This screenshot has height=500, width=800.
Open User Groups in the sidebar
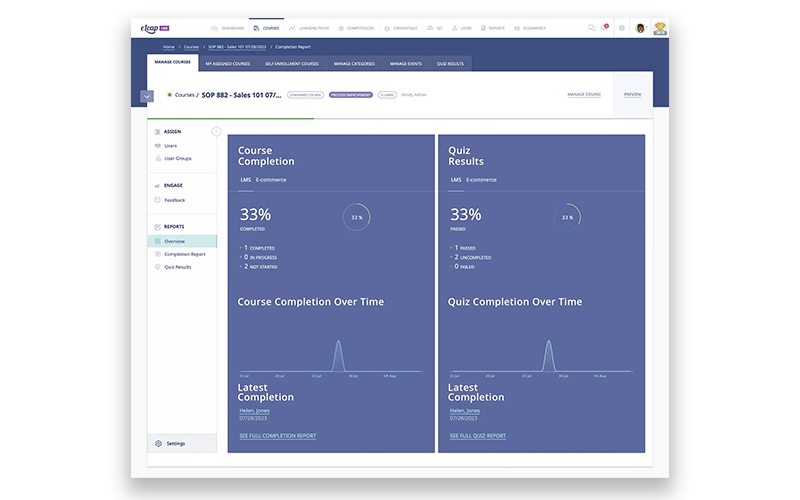(177, 158)
